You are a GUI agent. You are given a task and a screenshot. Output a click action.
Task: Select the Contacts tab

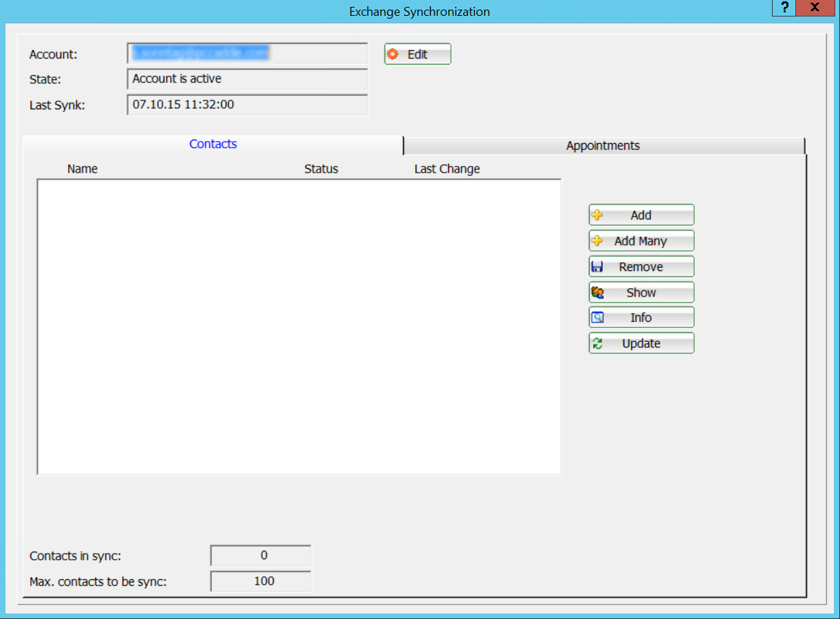click(x=213, y=144)
